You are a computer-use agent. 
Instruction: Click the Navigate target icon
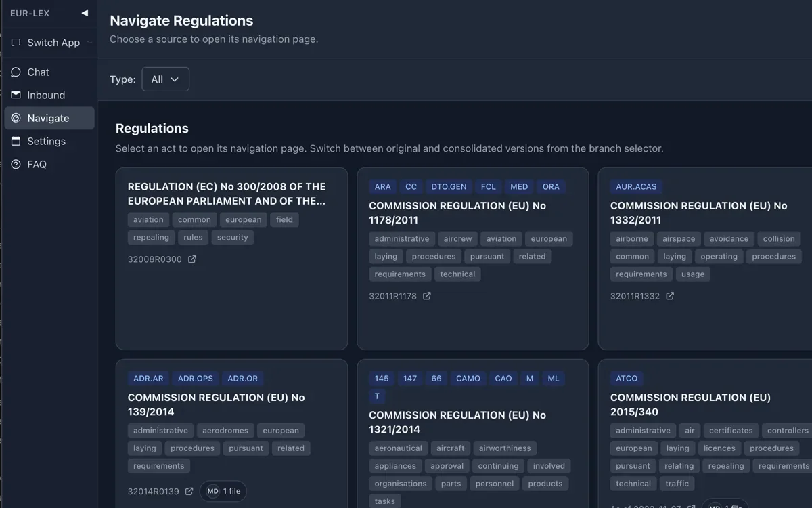point(16,118)
